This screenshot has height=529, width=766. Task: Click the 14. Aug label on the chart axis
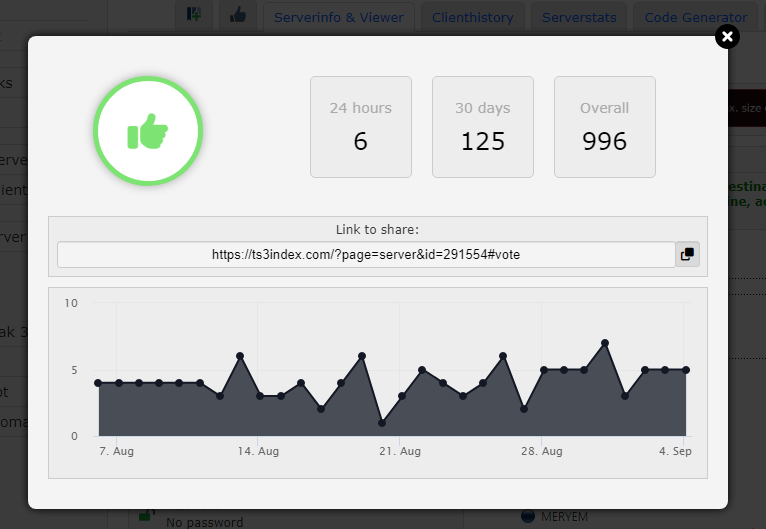[x=260, y=452]
